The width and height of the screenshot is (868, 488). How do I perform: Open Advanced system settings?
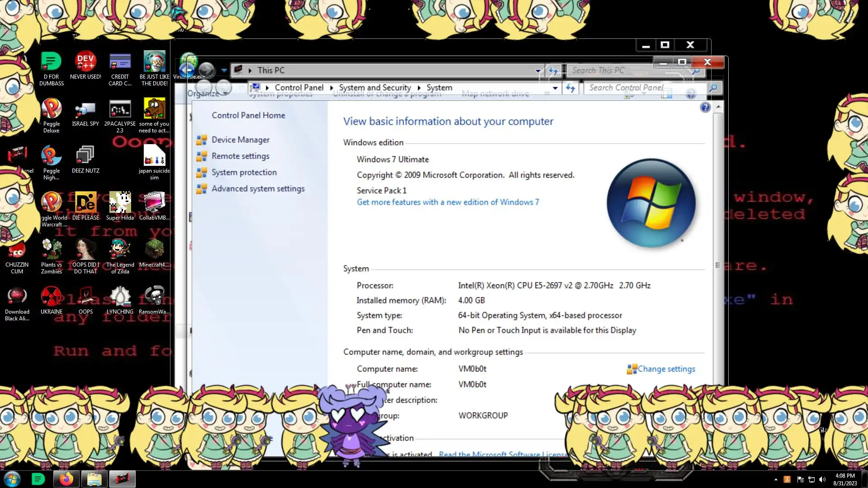coord(258,188)
